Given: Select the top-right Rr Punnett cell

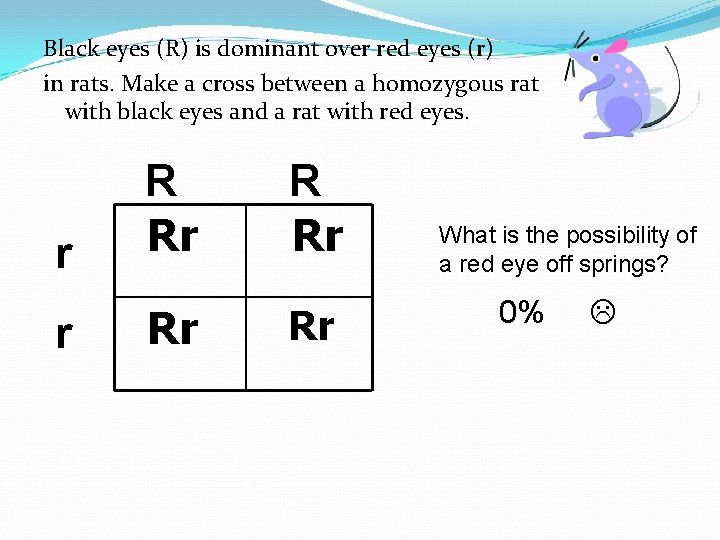Looking at the screenshot, I should (x=317, y=237).
